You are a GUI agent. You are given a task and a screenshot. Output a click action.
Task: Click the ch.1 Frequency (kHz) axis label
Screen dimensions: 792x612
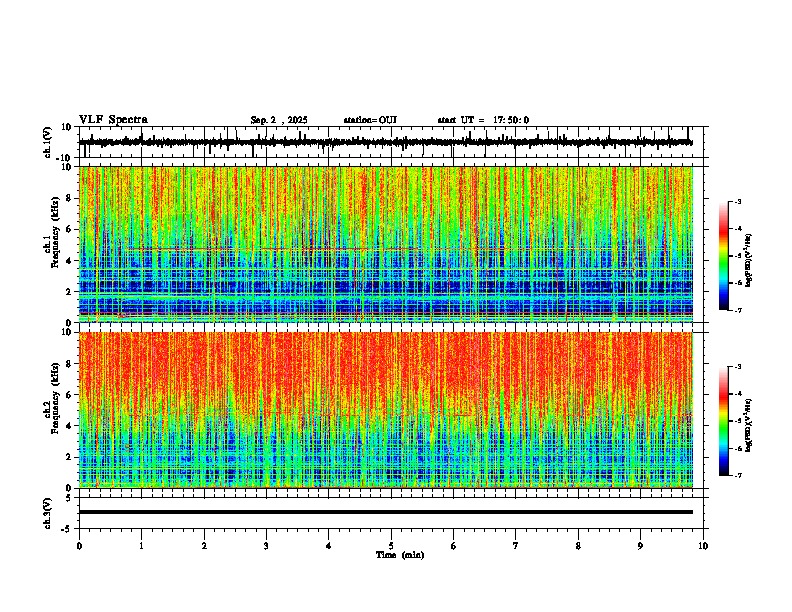tap(52, 233)
